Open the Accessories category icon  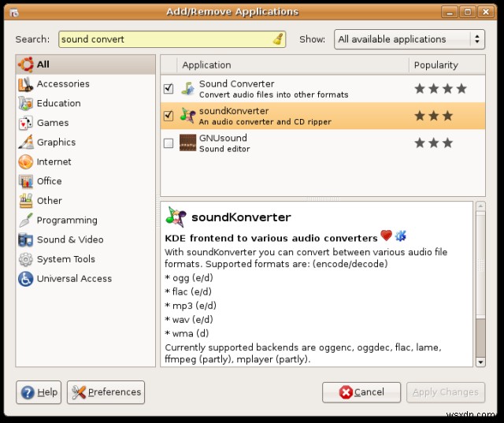(26, 84)
